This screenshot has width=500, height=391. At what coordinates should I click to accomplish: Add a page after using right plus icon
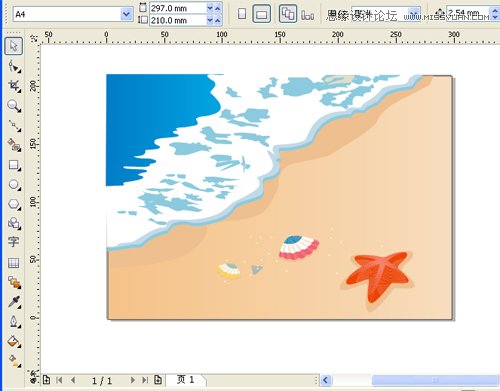coord(158,380)
